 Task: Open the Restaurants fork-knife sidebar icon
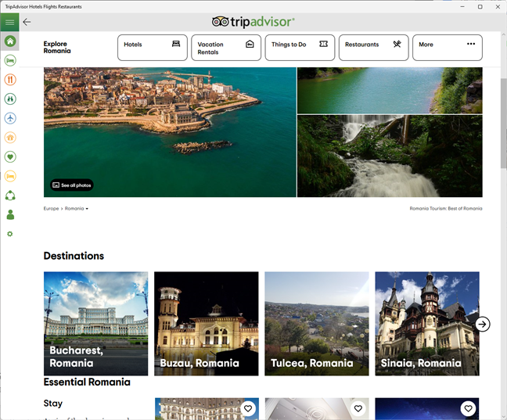pos(10,80)
